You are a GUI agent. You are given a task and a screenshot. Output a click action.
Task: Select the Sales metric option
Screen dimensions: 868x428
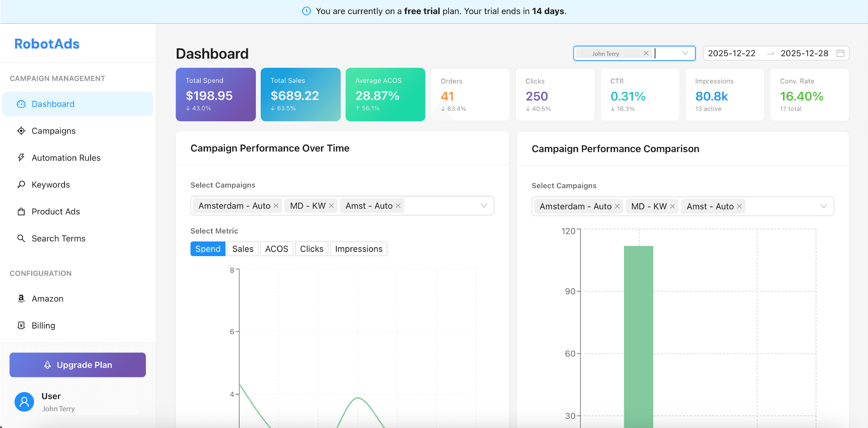[243, 249]
